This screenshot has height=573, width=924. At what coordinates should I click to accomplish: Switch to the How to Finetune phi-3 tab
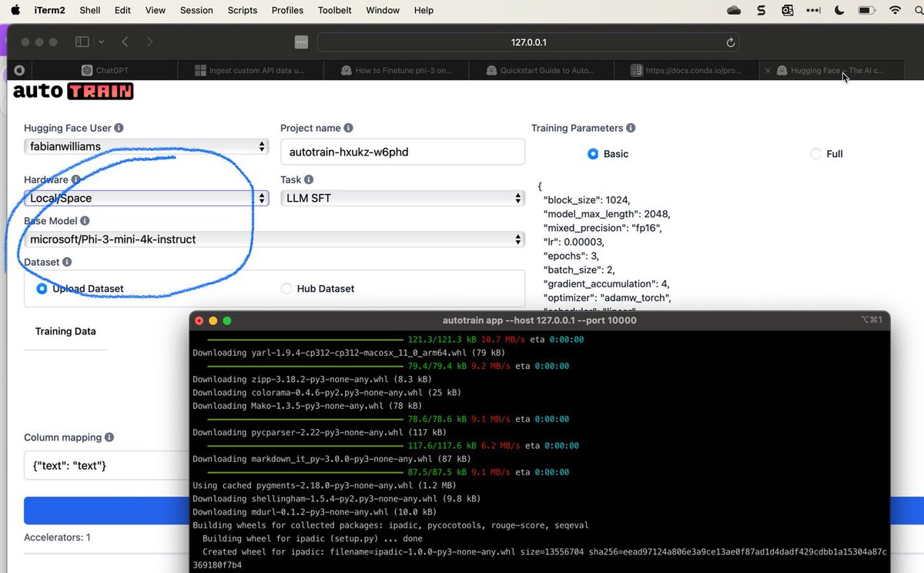click(x=396, y=70)
